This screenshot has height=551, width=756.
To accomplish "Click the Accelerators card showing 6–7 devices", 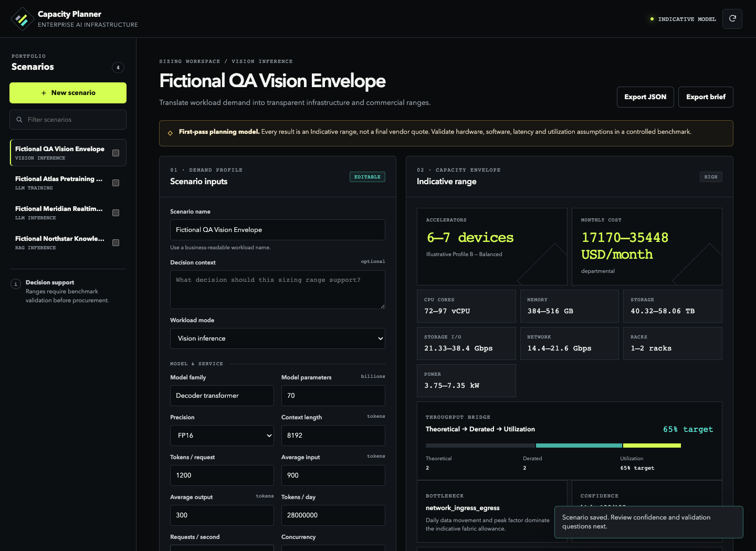I will 492,247.
